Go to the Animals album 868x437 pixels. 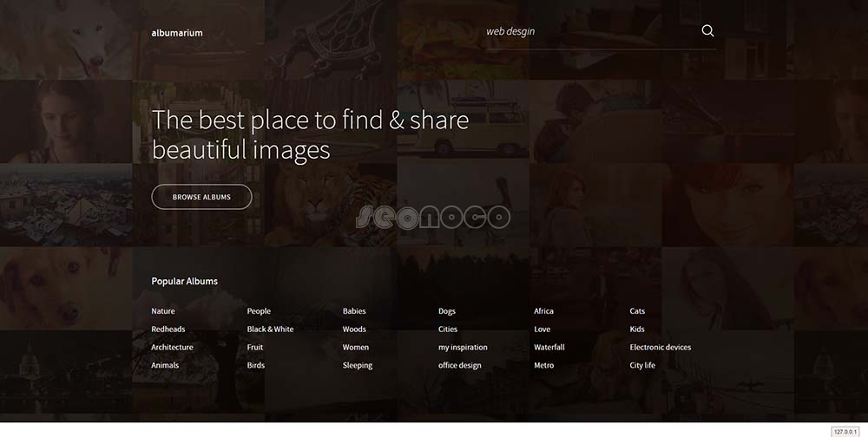165,366
